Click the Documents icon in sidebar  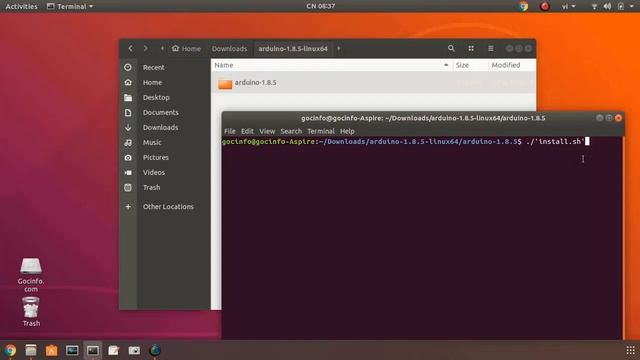tap(128, 113)
